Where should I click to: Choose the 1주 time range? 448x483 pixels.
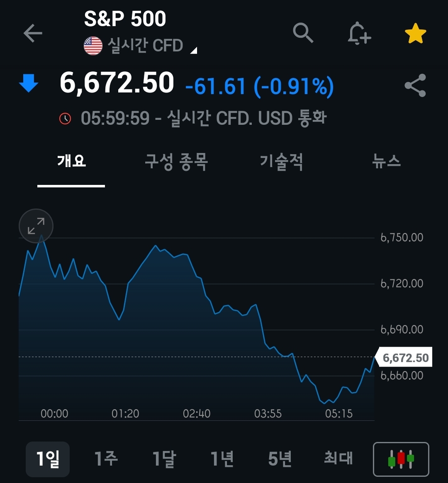coord(106,459)
